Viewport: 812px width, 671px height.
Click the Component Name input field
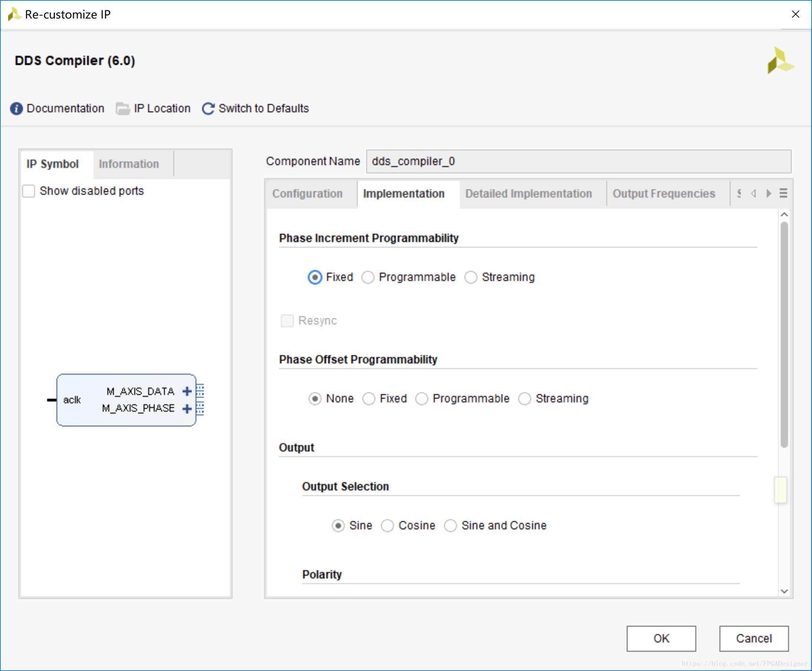[578, 161]
